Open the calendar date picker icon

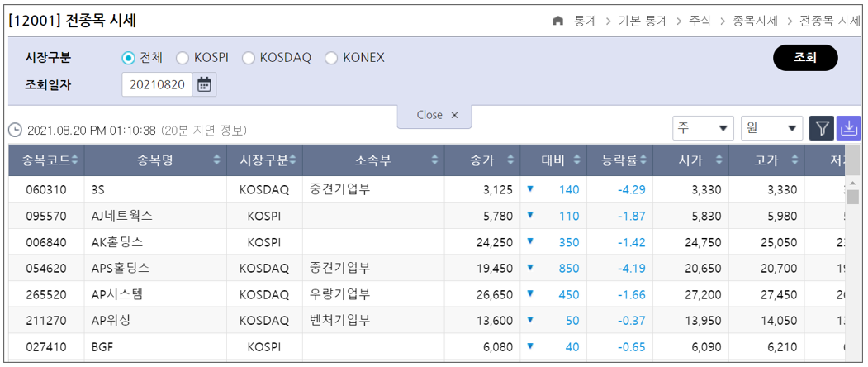(x=204, y=85)
